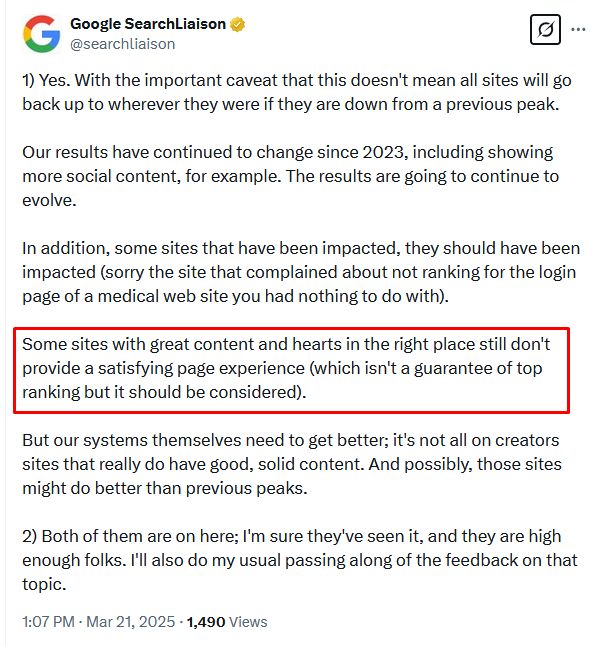Click the verified gold badge icon

click(237, 24)
